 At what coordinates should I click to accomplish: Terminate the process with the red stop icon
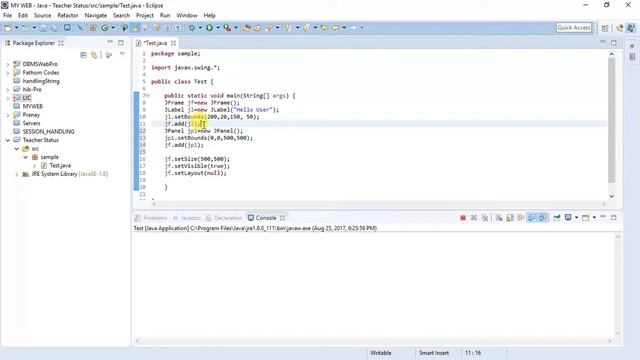pyautogui.click(x=463, y=218)
